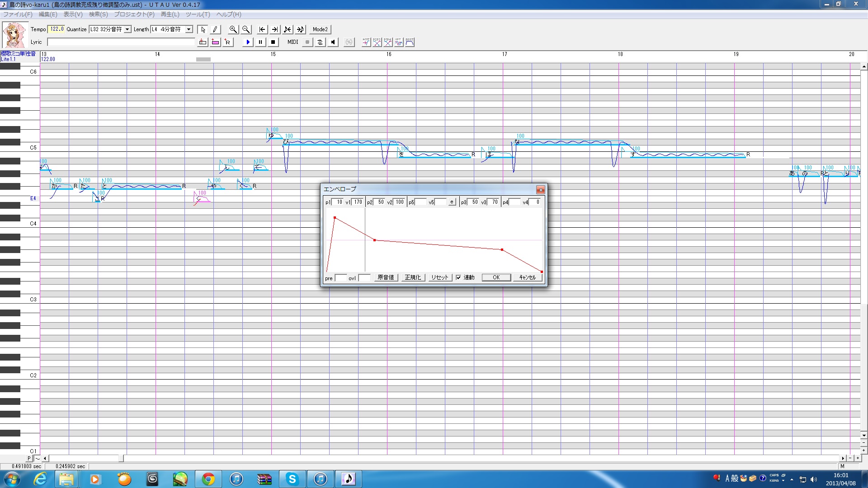
Task: Click OK in the envelope dialog
Action: tap(496, 277)
